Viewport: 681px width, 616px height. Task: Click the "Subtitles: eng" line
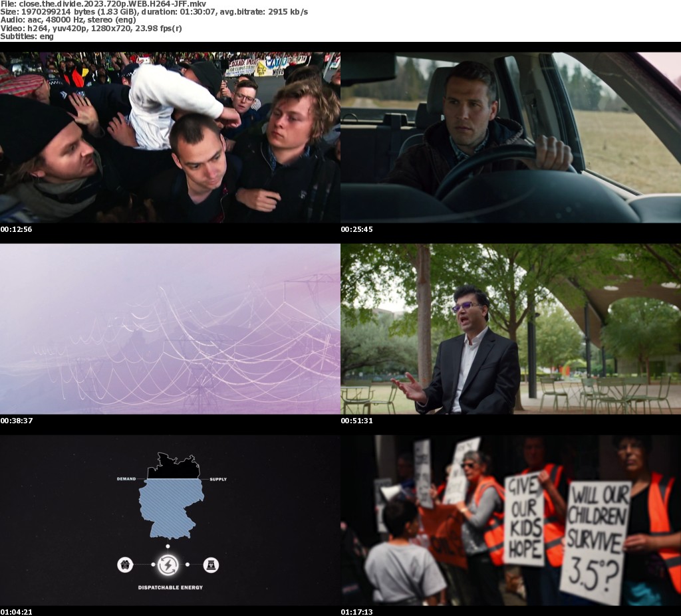point(27,37)
